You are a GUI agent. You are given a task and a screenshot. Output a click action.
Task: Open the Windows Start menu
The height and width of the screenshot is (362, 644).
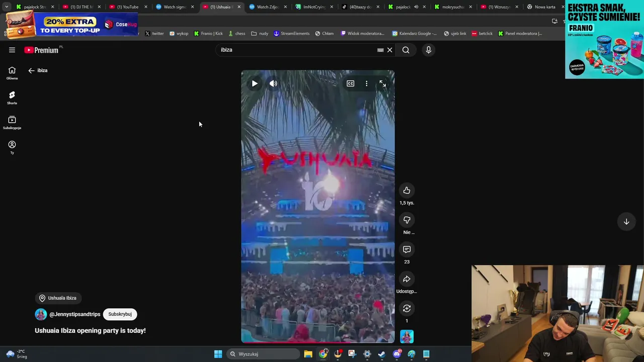click(x=218, y=354)
